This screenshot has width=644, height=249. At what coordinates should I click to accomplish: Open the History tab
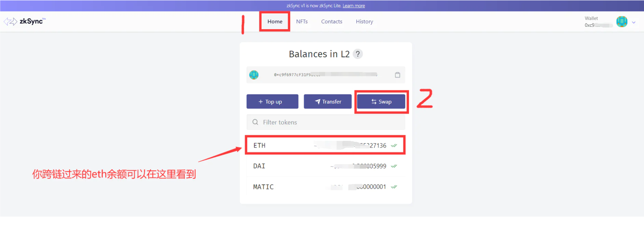(x=364, y=22)
